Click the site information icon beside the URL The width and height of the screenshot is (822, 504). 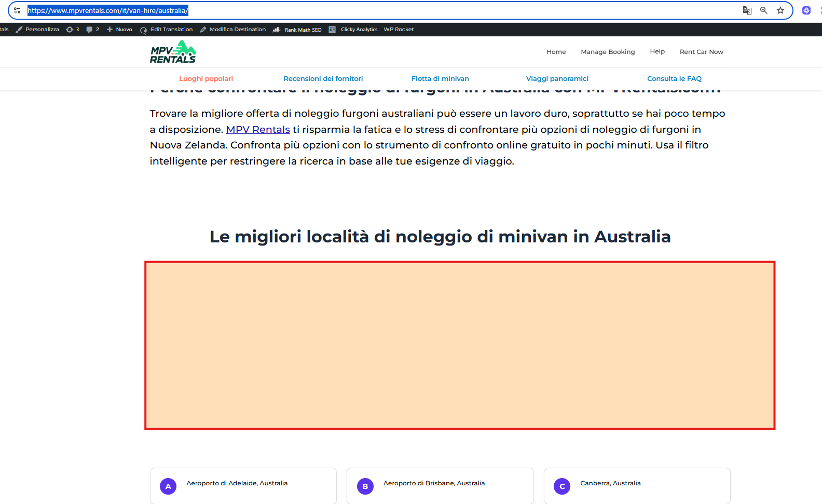(x=17, y=10)
